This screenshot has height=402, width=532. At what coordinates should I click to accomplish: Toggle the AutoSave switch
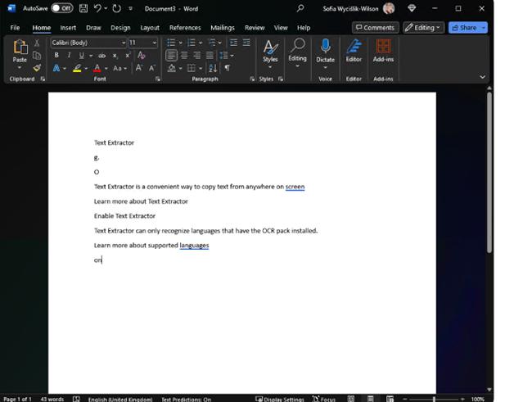point(61,8)
